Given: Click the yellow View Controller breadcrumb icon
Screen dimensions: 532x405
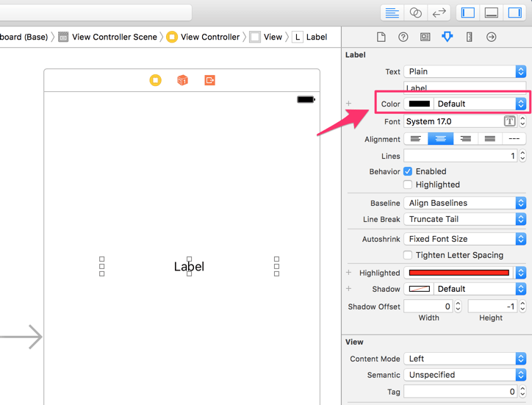Looking at the screenshot, I should click(x=172, y=37).
